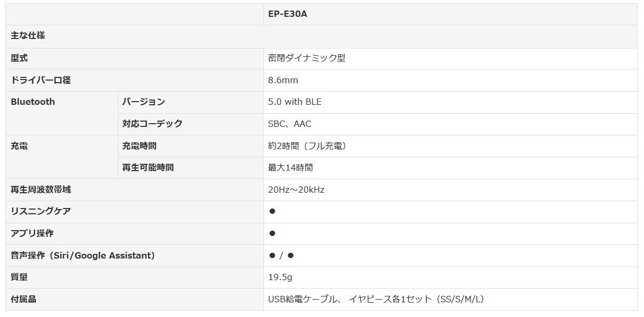The image size is (644, 317).
Task: Select the SBC、AAC codec value
Action: coord(289,124)
